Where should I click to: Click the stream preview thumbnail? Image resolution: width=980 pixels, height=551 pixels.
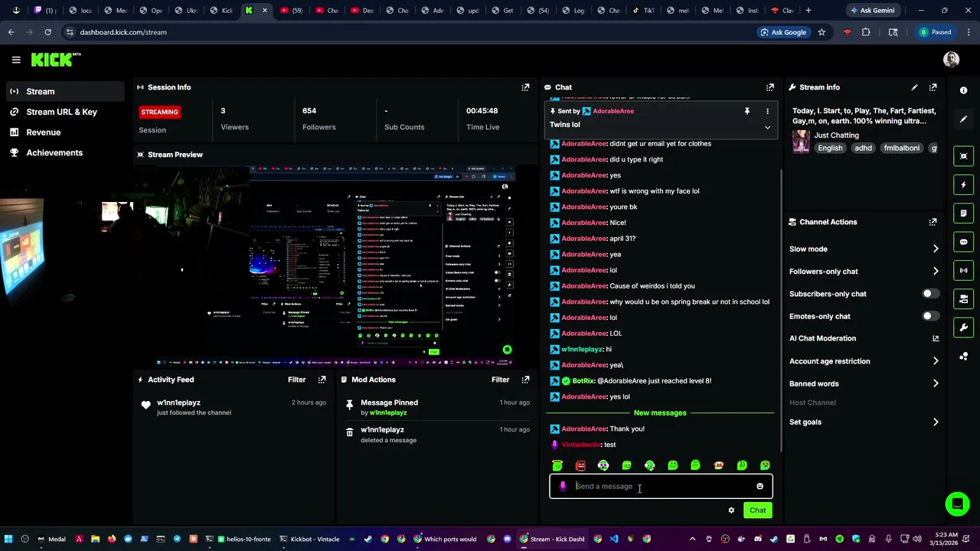335,266
